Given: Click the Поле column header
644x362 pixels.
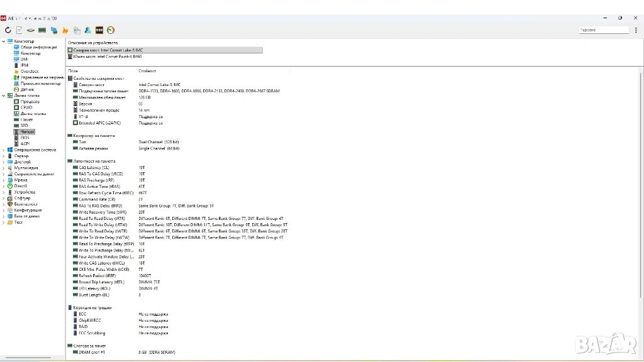Looking at the screenshot, I should click(x=73, y=71).
